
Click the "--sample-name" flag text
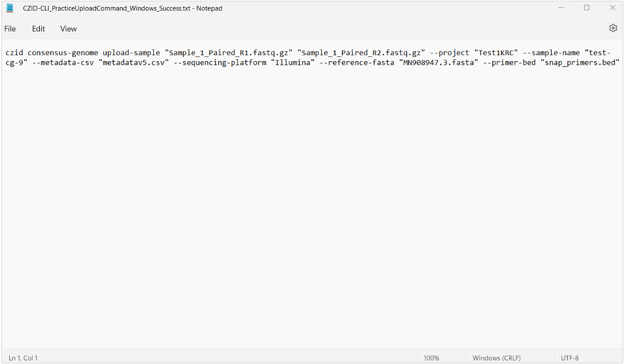[551, 53]
